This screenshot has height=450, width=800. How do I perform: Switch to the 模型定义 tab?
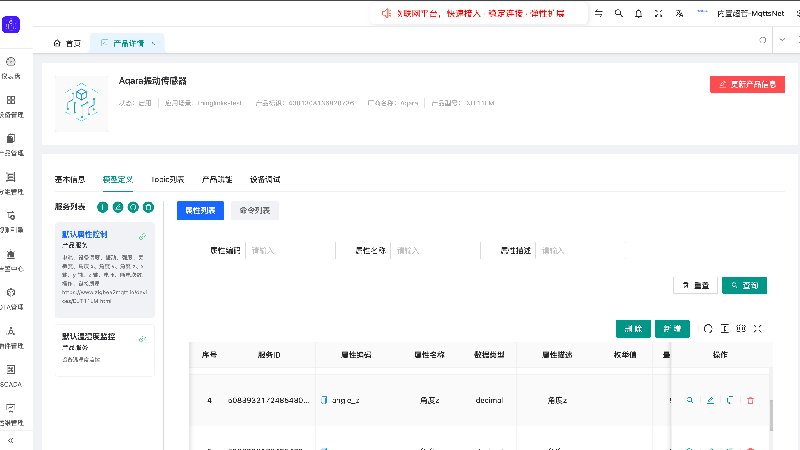[118, 180]
